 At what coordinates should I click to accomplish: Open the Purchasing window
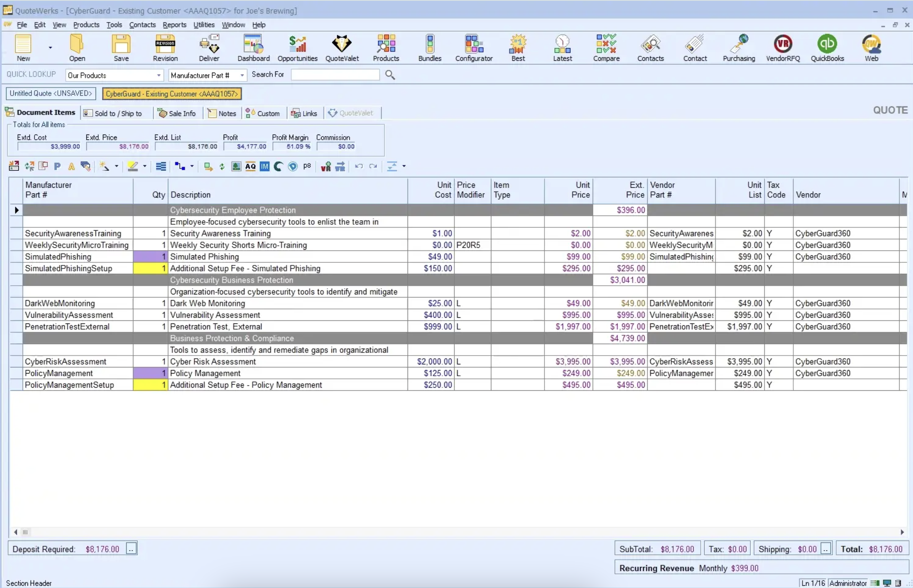[739, 48]
